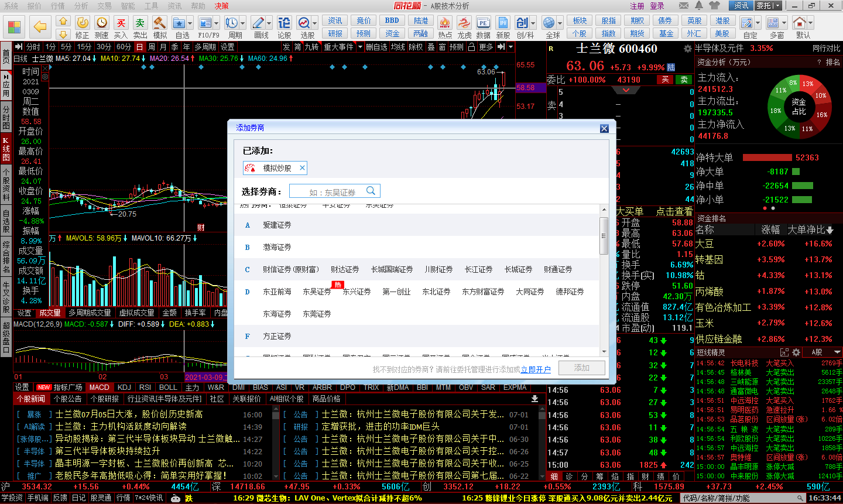Click the 论股 discussion icon

(284, 23)
